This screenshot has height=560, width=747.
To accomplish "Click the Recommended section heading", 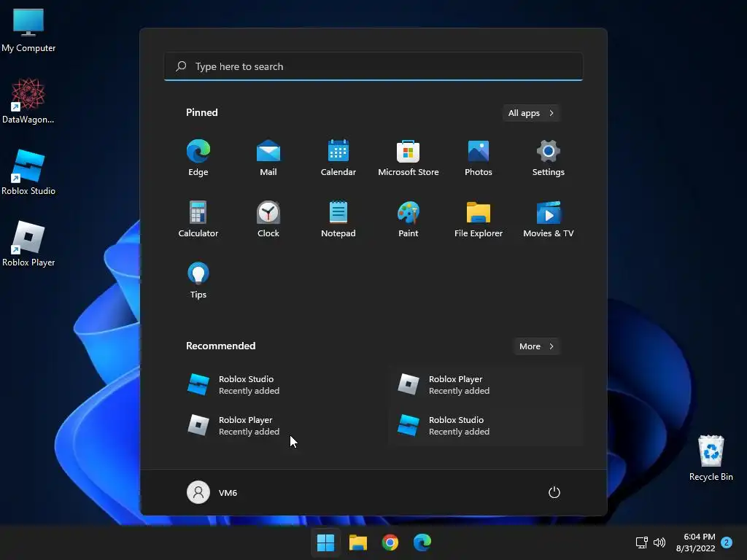I will point(220,346).
